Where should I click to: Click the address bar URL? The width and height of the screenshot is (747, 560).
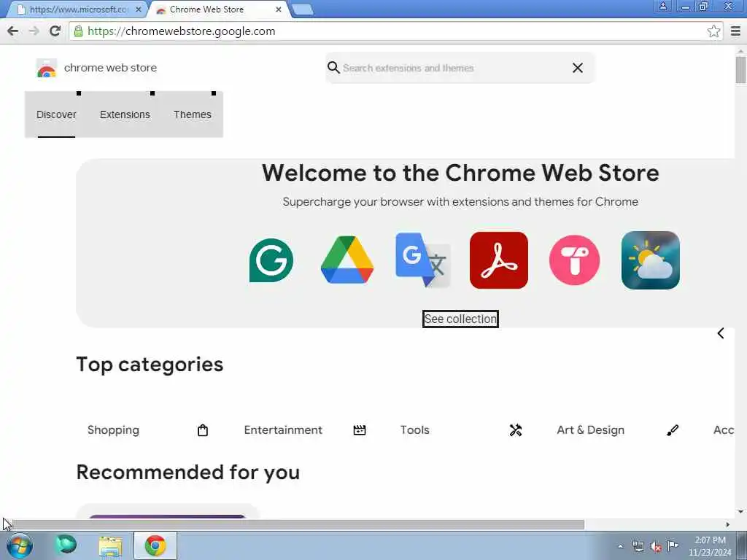pos(182,31)
